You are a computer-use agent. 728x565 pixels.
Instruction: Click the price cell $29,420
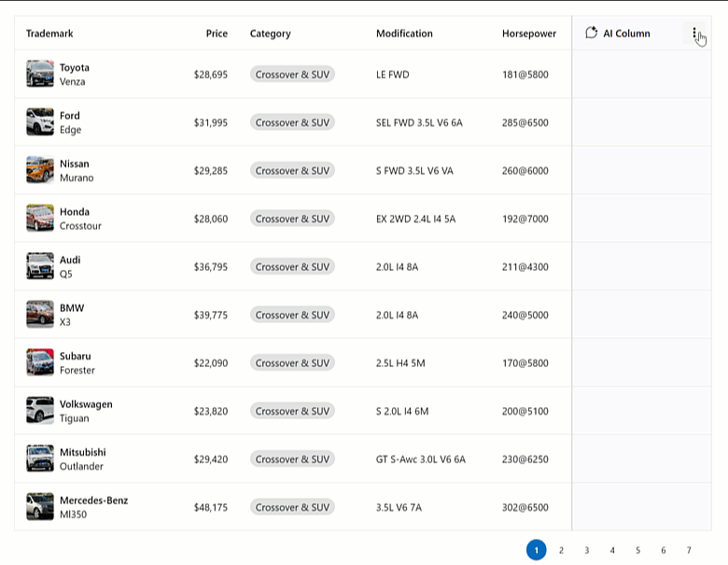pos(211,459)
